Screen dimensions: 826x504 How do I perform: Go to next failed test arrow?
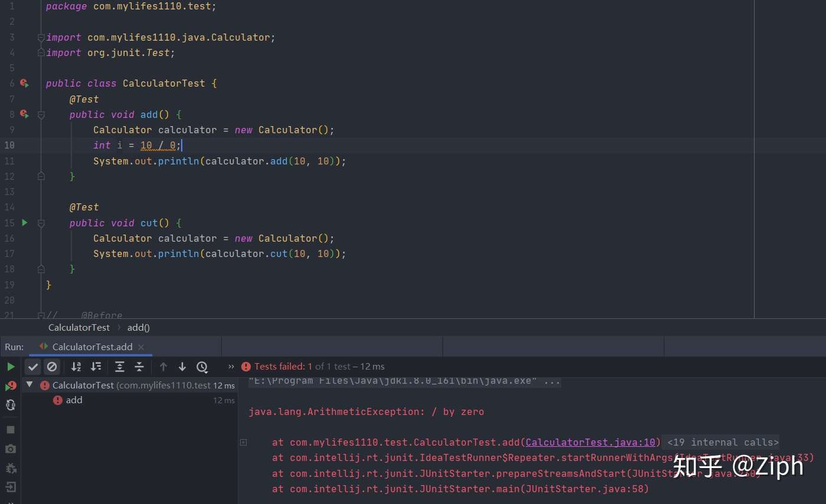[182, 367]
